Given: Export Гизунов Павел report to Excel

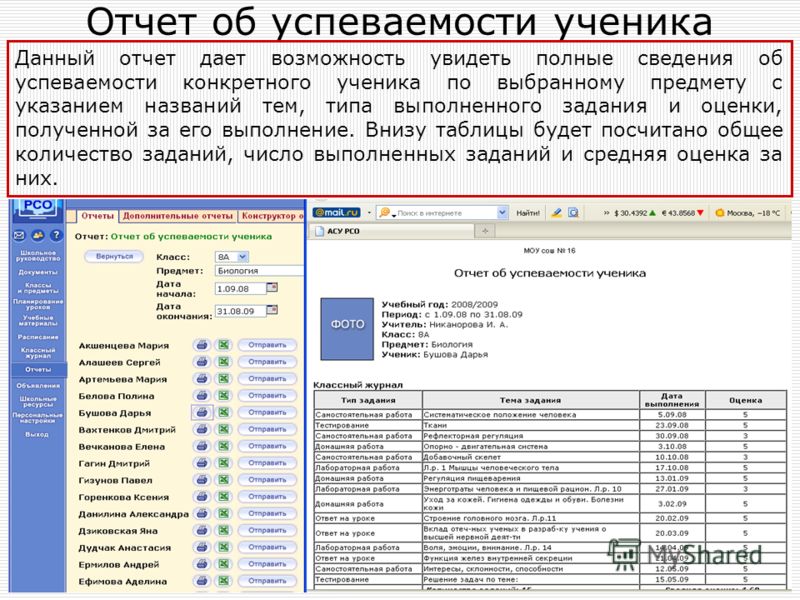Looking at the screenshot, I should click(x=223, y=480).
